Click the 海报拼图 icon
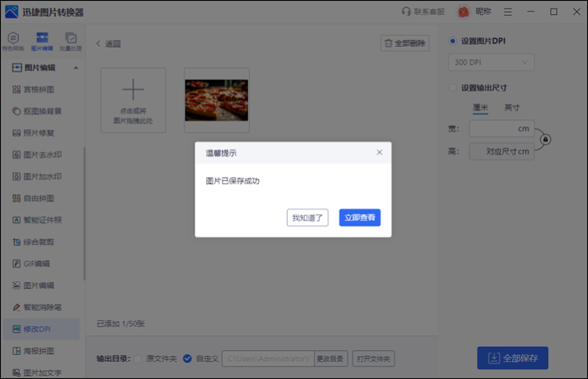This screenshot has width=588, height=379. (16, 351)
